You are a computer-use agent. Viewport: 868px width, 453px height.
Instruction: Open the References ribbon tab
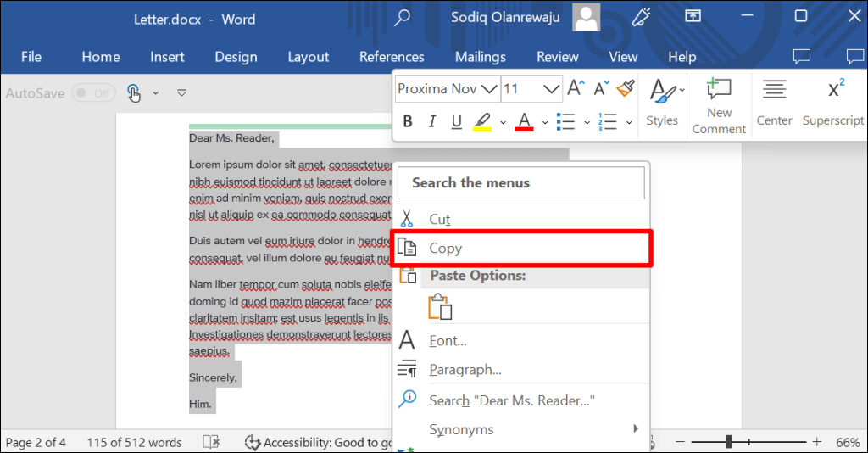coord(392,57)
